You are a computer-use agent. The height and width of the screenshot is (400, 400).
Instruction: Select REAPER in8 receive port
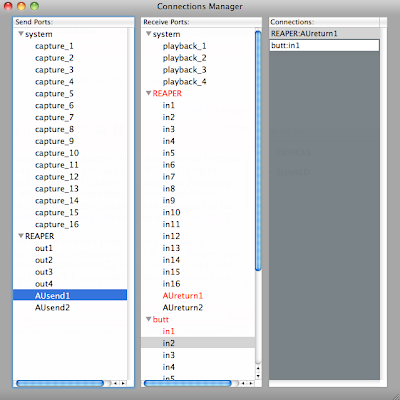click(x=168, y=189)
